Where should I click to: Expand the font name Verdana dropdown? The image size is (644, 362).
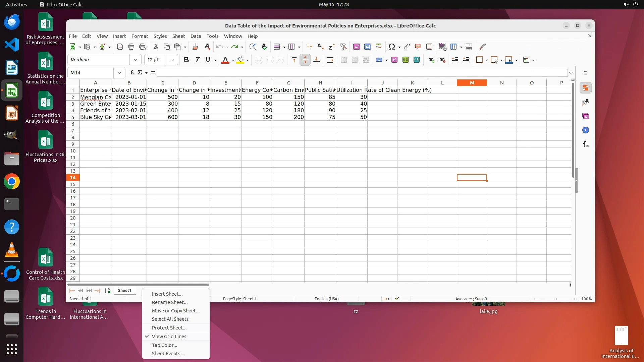(136, 60)
